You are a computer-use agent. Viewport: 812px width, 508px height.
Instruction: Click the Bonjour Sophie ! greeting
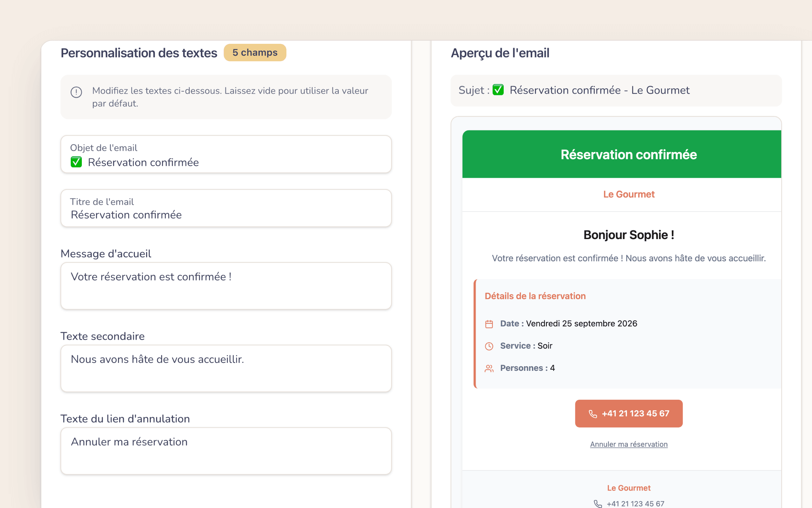coord(629,235)
